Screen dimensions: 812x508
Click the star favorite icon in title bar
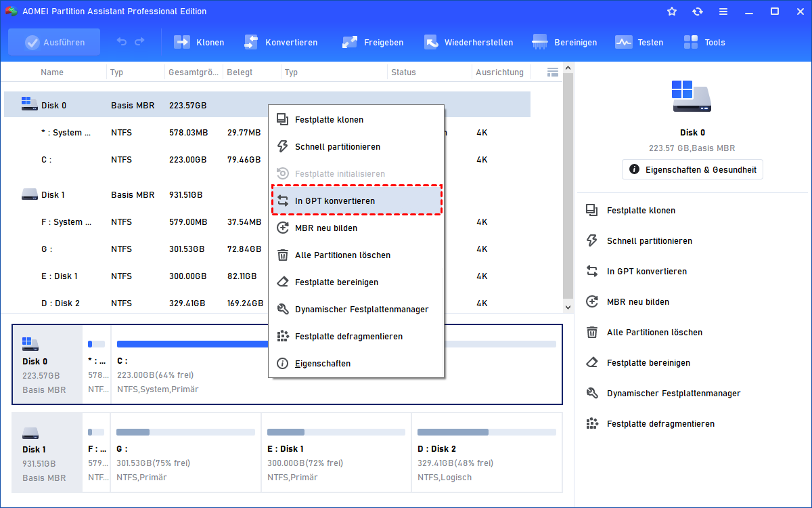pos(672,12)
